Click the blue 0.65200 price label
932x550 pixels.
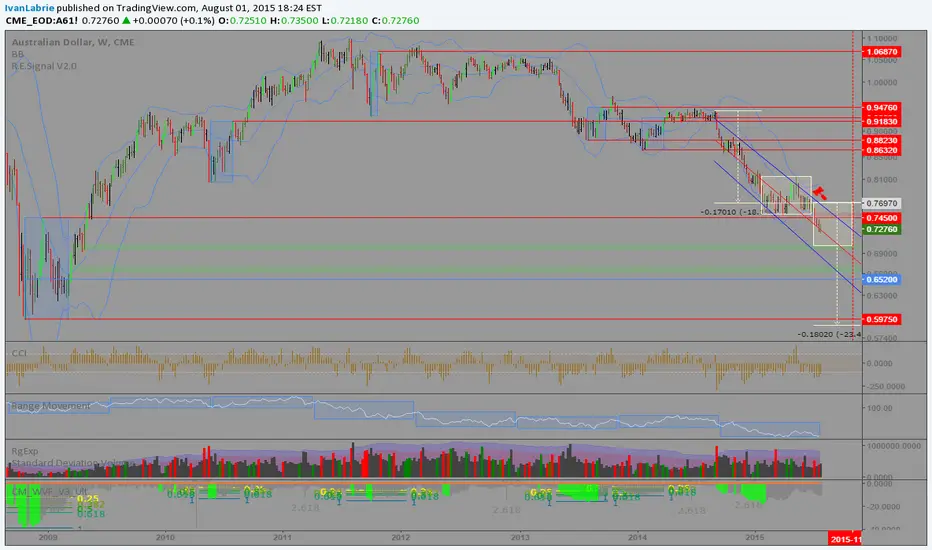click(882, 279)
